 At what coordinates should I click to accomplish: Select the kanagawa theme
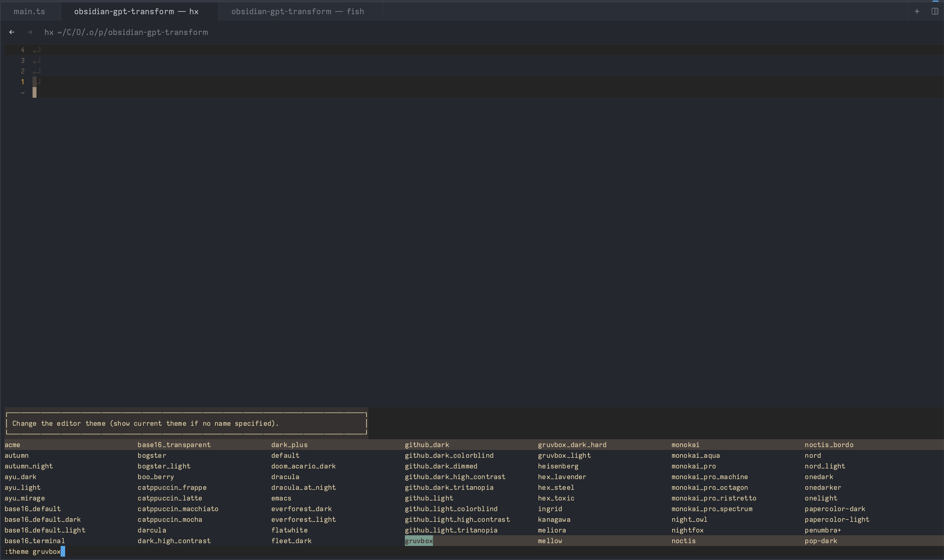554,519
